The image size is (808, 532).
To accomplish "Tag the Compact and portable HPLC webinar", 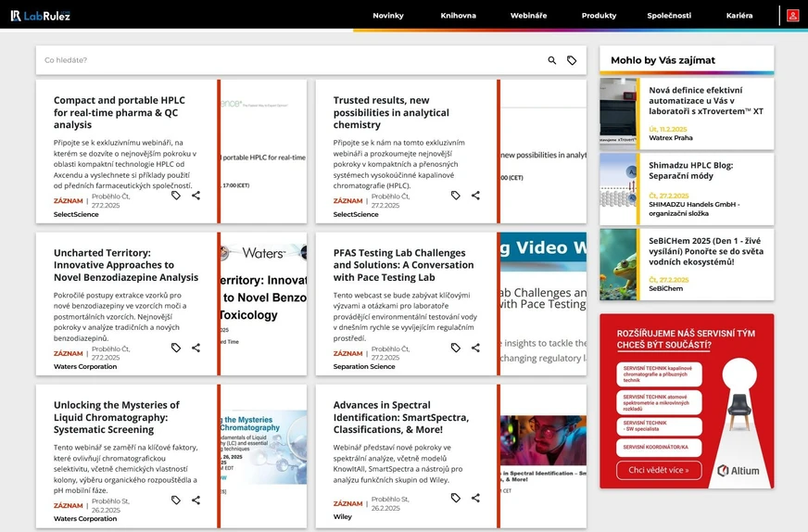I will (x=176, y=196).
